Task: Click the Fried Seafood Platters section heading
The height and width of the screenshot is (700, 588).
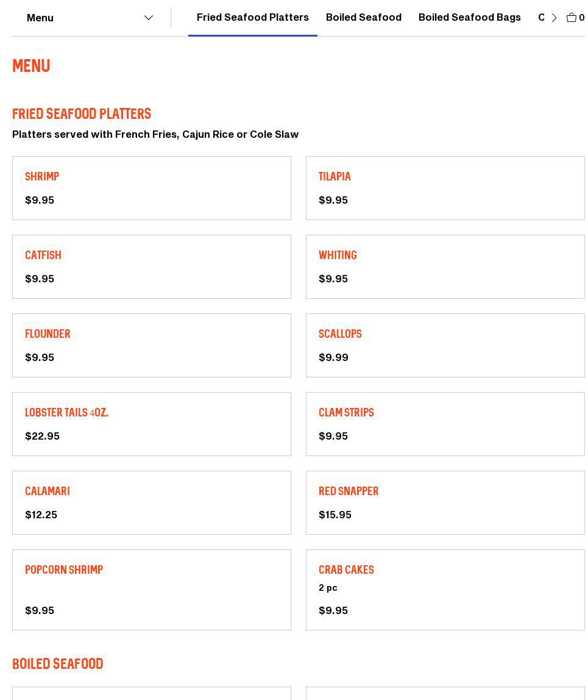Action: [82, 114]
